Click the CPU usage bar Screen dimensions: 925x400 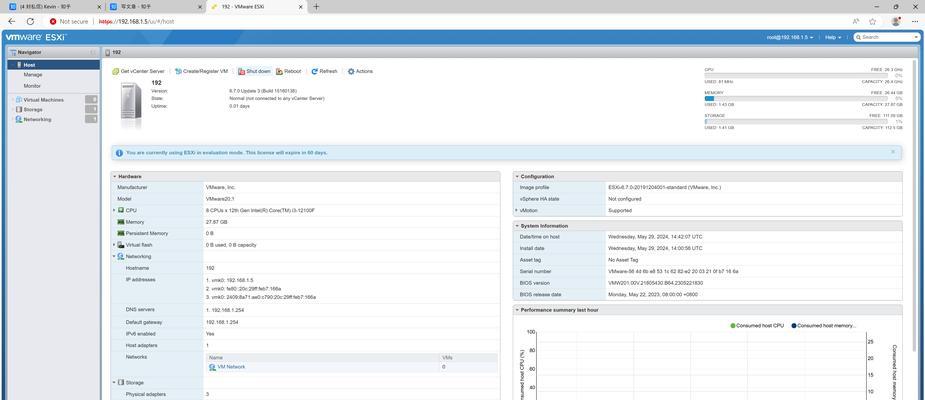pos(796,76)
